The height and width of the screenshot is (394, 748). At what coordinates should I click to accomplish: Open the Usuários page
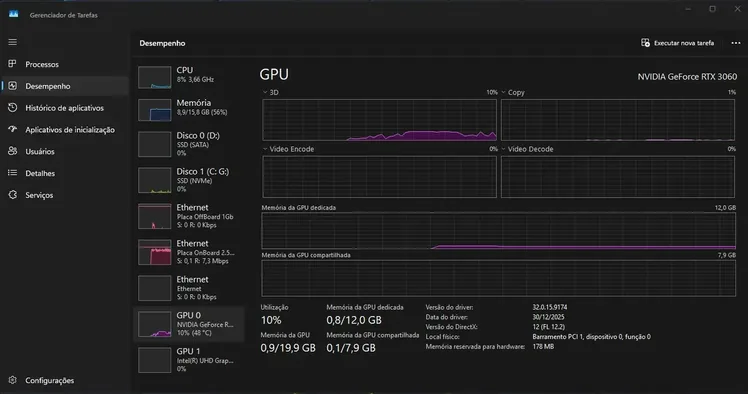tap(40, 152)
